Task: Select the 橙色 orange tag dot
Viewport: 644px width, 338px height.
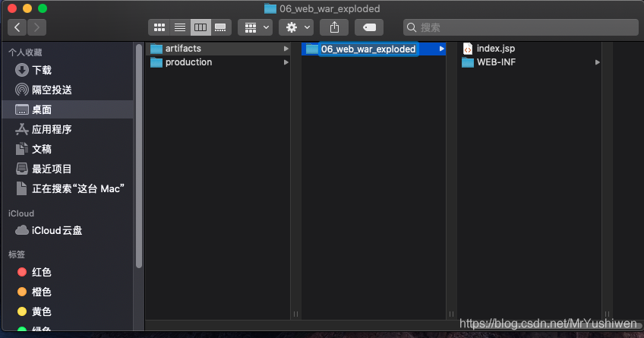Action: point(22,292)
